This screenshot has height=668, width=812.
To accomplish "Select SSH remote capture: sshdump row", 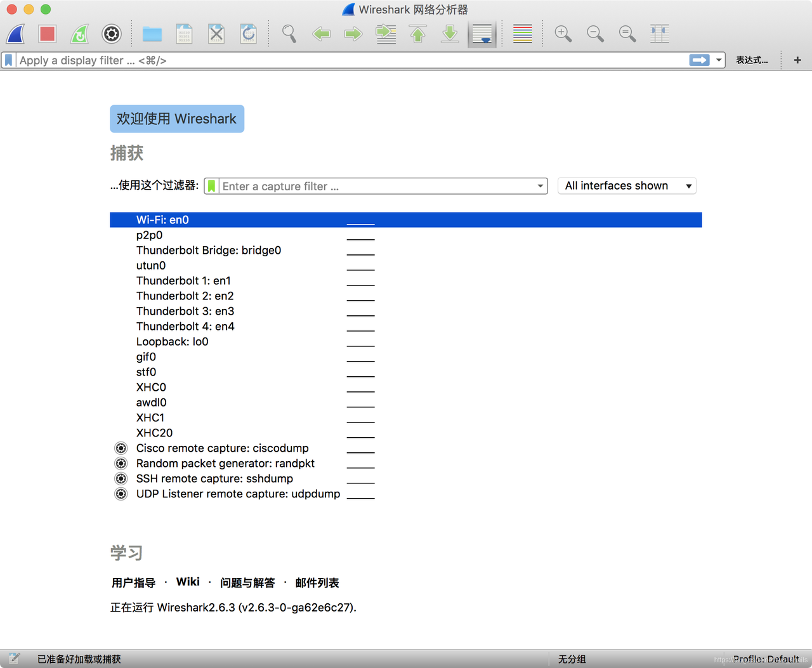I will [405, 478].
